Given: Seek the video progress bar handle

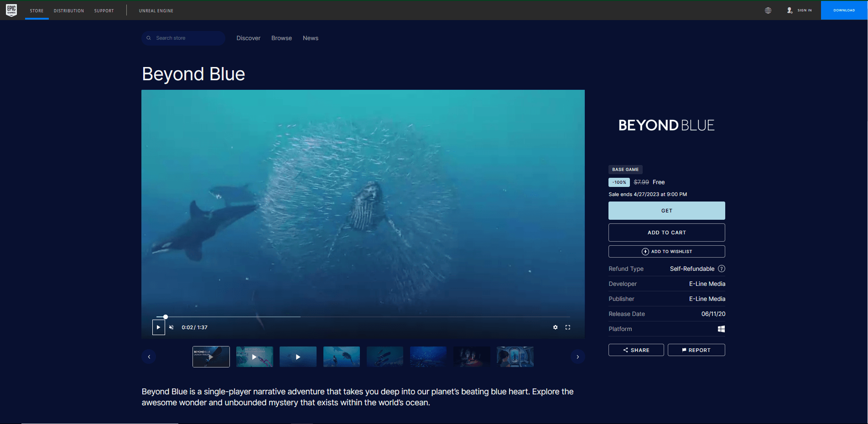Looking at the screenshot, I should tap(166, 317).
